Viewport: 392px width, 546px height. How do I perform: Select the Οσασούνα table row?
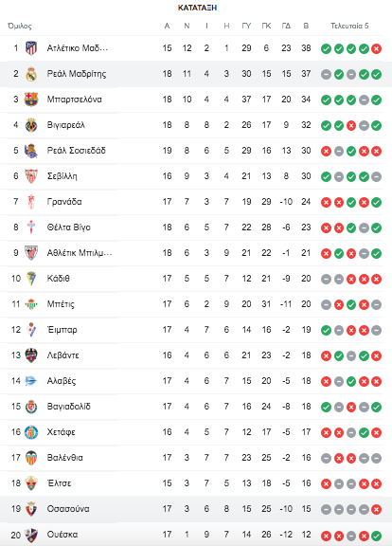[x=196, y=509]
